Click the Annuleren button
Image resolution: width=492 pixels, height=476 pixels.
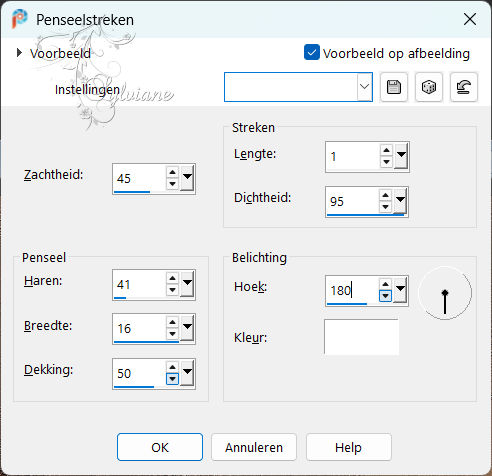[254, 447]
